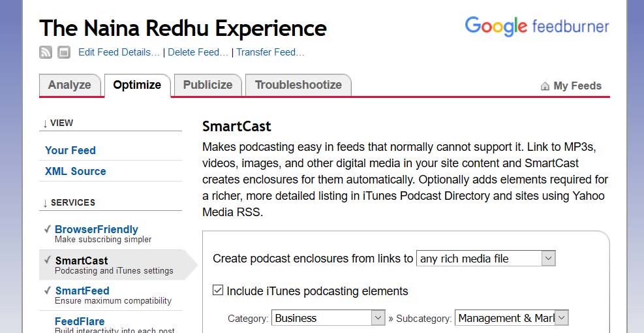The height and width of the screenshot is (333, 644).
Task: Toggle Include iTunes podcasting elements checkbox
Action: point(218,291)
